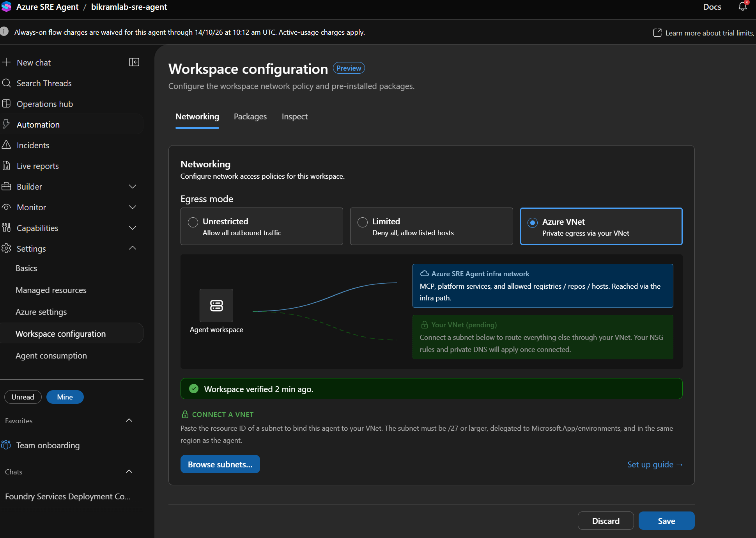
Task: Click the New chat plus icon
Action: [x=6, y=62]
